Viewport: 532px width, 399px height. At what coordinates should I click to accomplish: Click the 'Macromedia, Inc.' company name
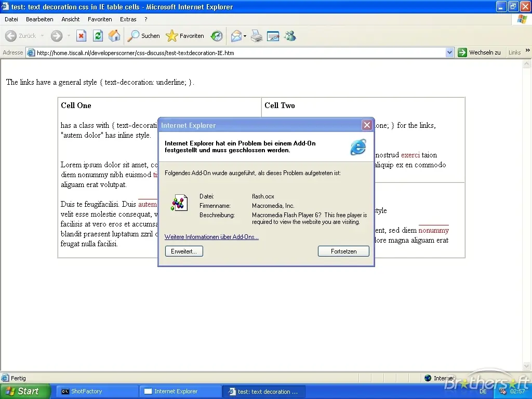click(x=273, y=206)
